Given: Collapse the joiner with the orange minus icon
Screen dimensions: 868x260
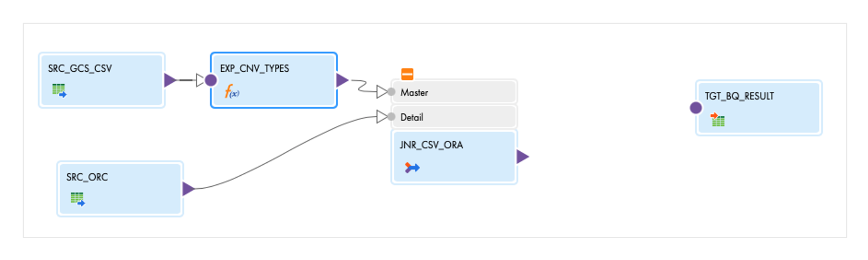Looking at the screenshot, I should pyautogui.click(x=407, y=74).
